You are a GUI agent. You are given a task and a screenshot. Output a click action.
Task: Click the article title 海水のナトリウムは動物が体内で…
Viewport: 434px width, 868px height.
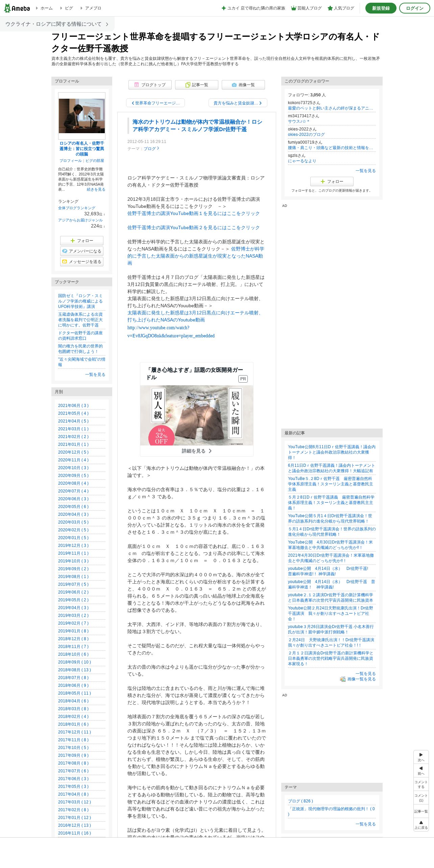point(197,126)
